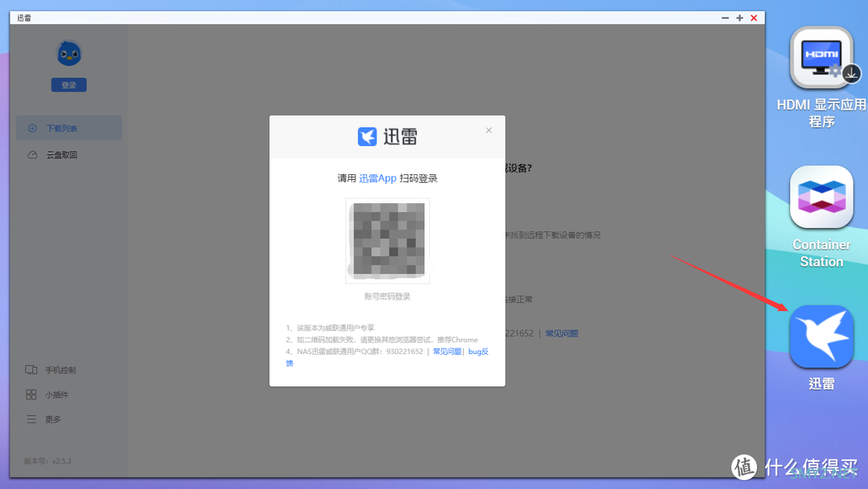The height and width of the screenshot is (489, 868).
Task: Click QQ group number 930221652 text
Action: pos(404,351)
